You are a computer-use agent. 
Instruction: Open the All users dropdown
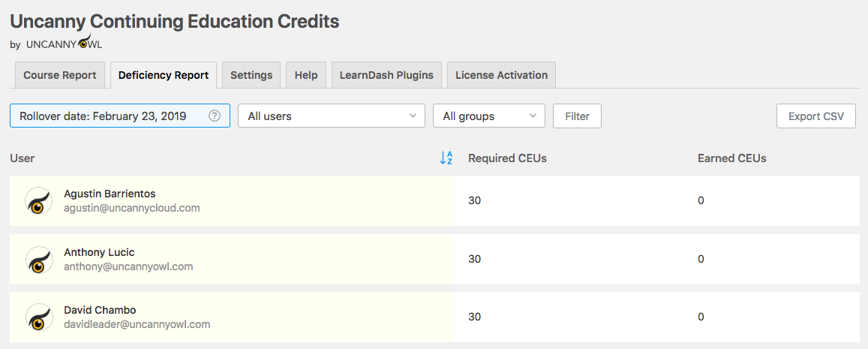[x=331, y=116]
